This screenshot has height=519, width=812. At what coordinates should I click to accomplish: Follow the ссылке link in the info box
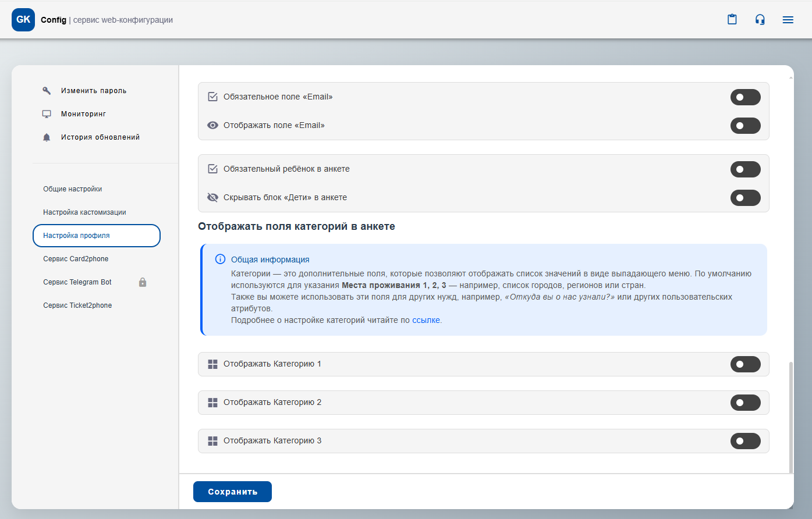point(425,320)
